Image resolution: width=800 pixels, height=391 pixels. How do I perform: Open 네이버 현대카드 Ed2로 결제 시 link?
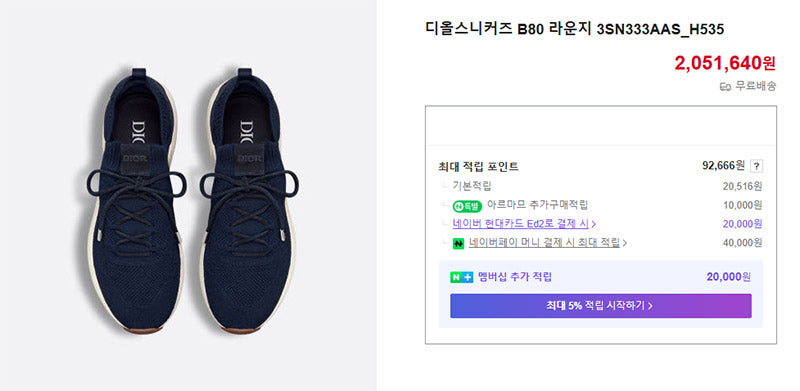coord(521,224)
